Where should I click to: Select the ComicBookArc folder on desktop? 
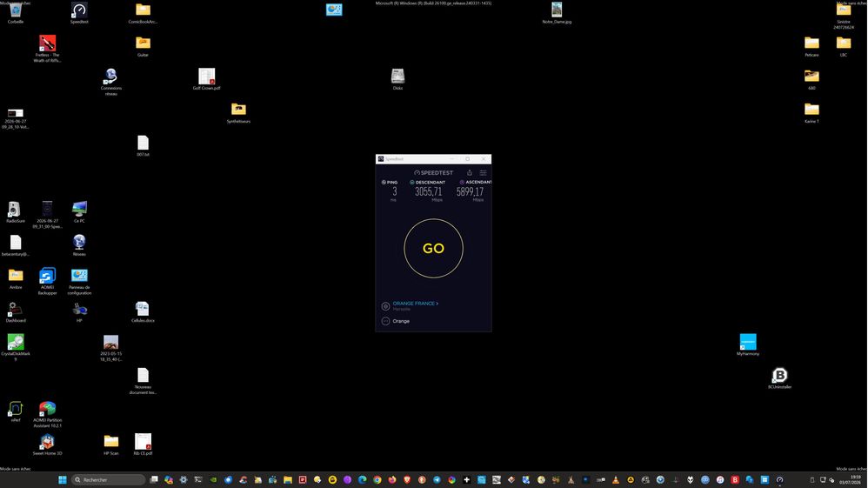point(143,13)
